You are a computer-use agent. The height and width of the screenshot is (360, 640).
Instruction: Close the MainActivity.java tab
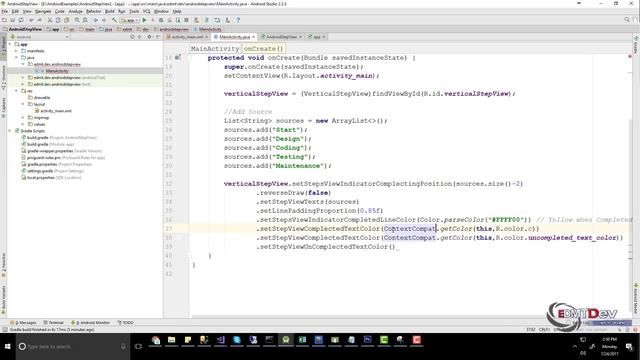pyautogui.click(x=253, y=37)
